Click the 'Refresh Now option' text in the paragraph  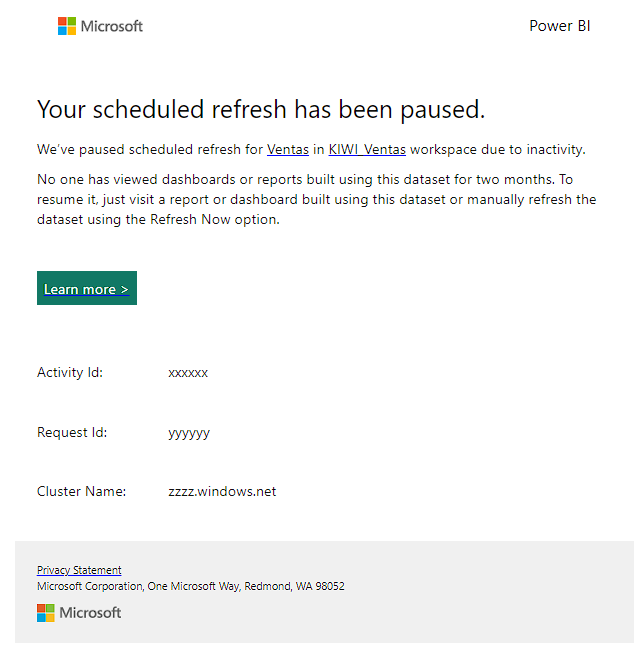pyautogui.click(x=215, y=220)
